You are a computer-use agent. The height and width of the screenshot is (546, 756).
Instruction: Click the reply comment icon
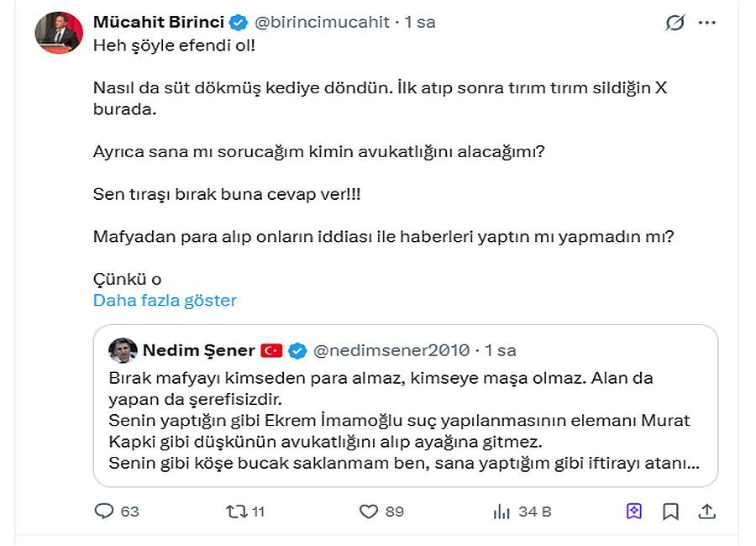[104, 511]
